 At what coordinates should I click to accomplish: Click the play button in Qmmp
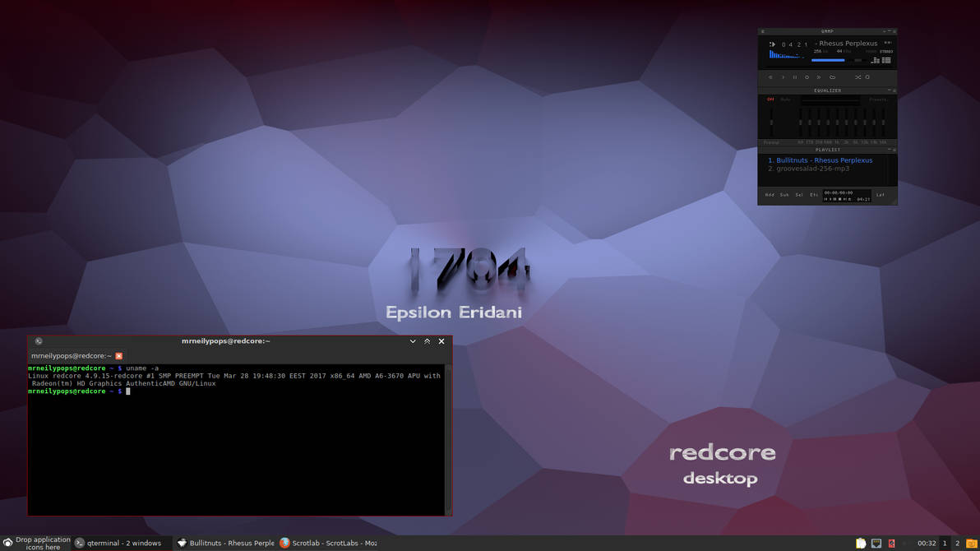click(x=784, y=77)
